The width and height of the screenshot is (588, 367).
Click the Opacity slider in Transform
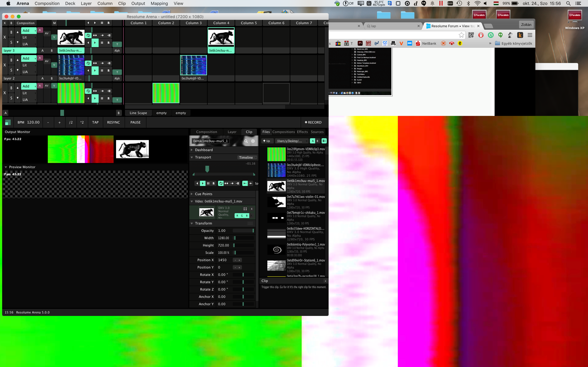pyautogui.click(x=243, y=231)
